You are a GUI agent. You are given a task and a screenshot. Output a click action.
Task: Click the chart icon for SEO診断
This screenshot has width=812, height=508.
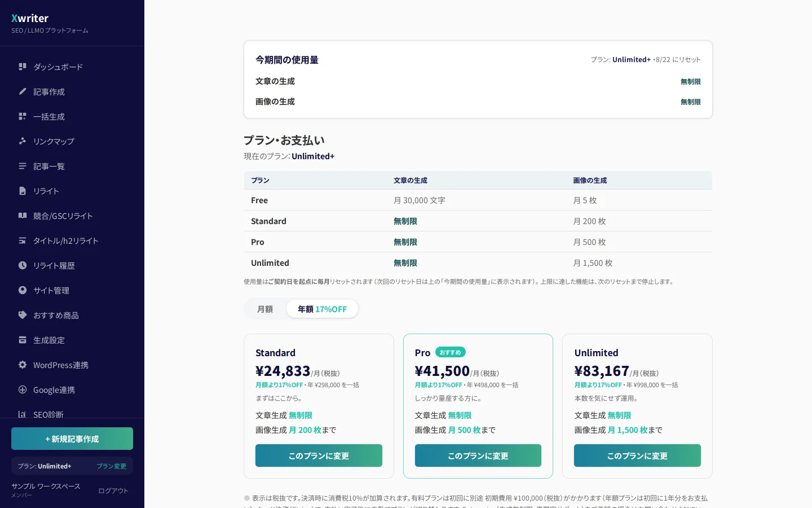click(23, 414)
